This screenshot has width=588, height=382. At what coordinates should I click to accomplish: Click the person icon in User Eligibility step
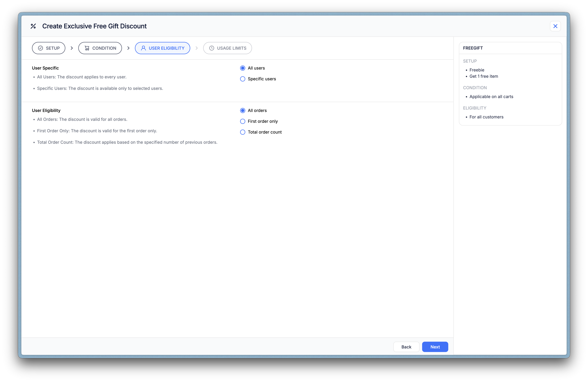point(143,48)
